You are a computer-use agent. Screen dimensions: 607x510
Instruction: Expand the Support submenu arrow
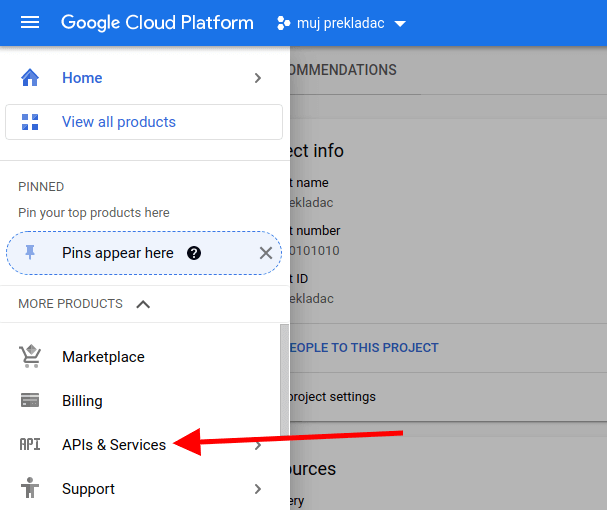tap(257, 489)
